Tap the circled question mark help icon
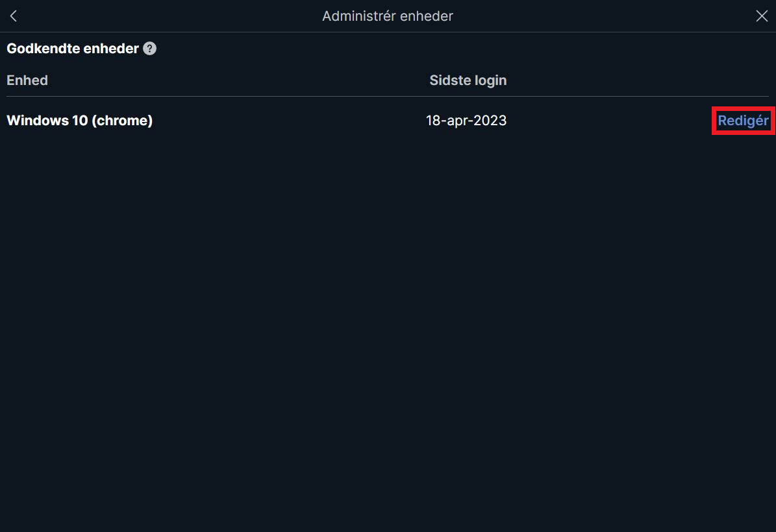Image resolution: width=776 pixels, height=532 pixels. coord(149,49)
